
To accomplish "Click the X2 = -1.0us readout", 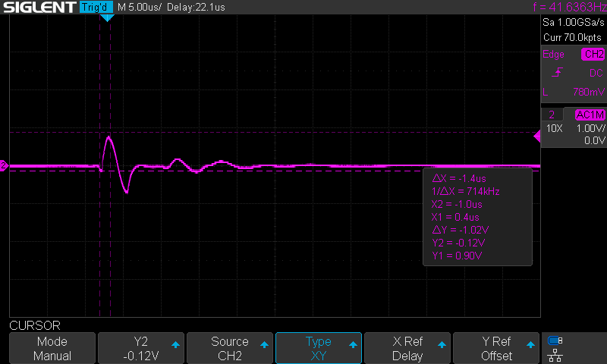I will 457,204.
